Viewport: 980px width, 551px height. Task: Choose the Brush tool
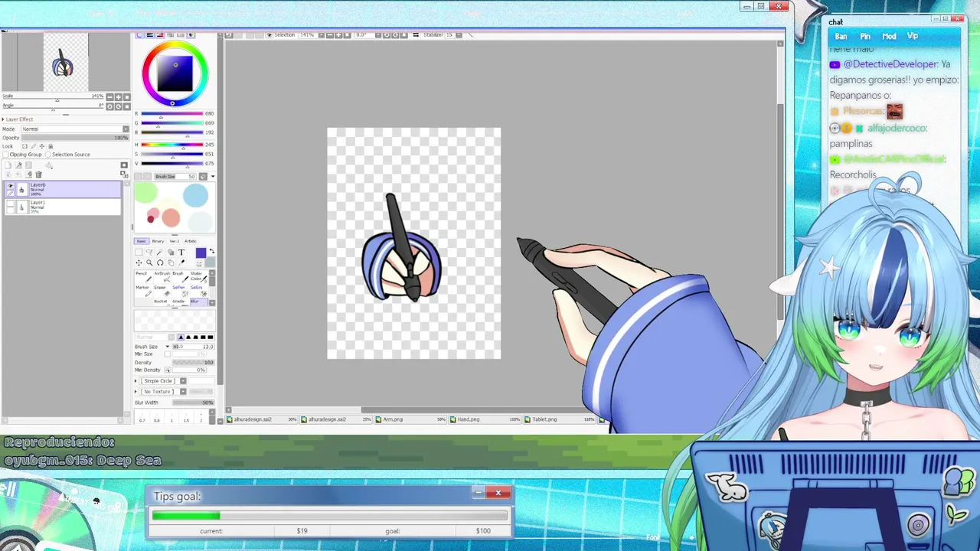click(x=179, y=276)
